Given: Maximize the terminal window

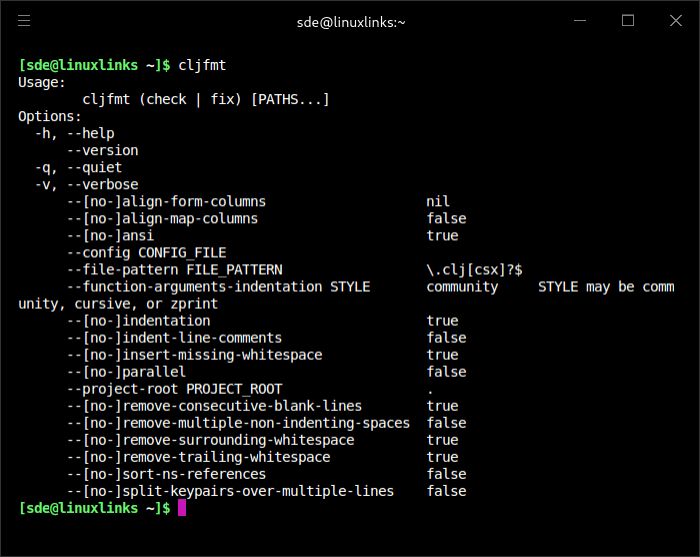Looking at the screenshot, I should [x=628, y=21].
